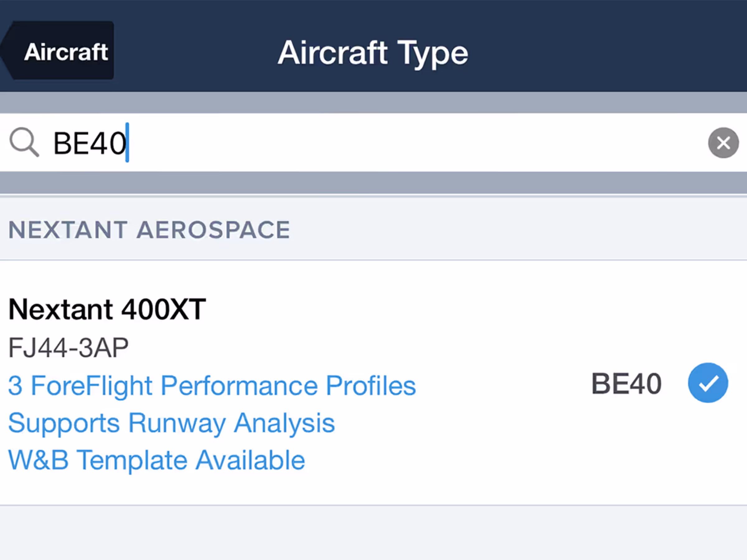747x560 pixels.
Task: Select the FJ44-3AP engine subtitle
Action: (x=68, y=348)
